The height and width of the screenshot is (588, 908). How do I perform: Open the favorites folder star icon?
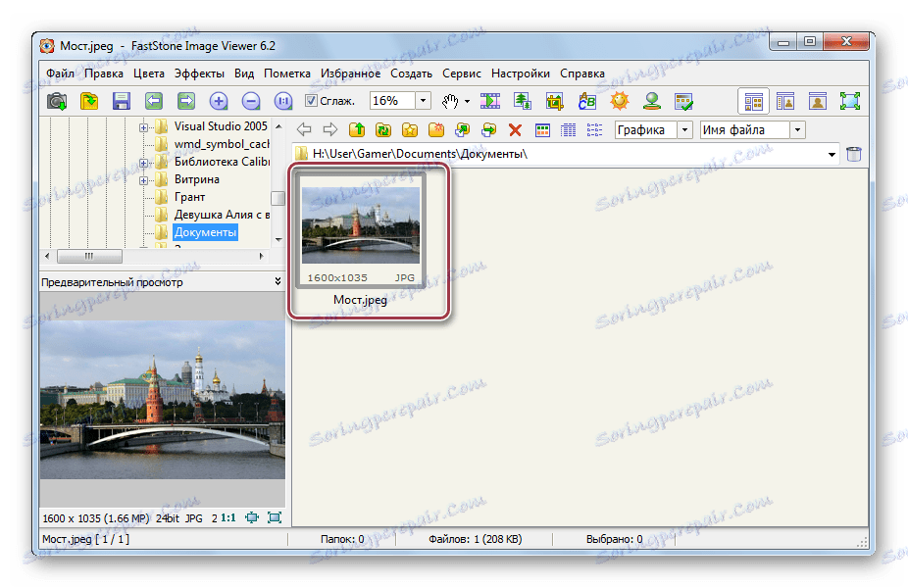tap(410, 129)
